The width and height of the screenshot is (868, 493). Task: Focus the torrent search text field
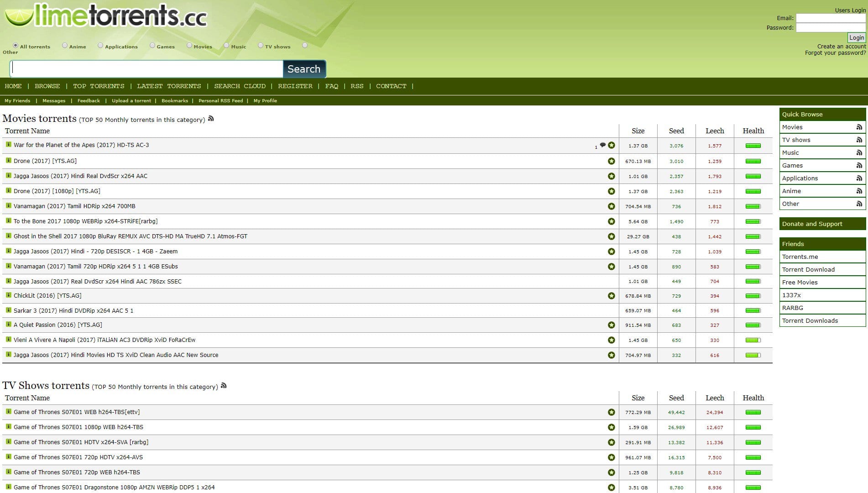pyautogui.click(x=146, y=69)
